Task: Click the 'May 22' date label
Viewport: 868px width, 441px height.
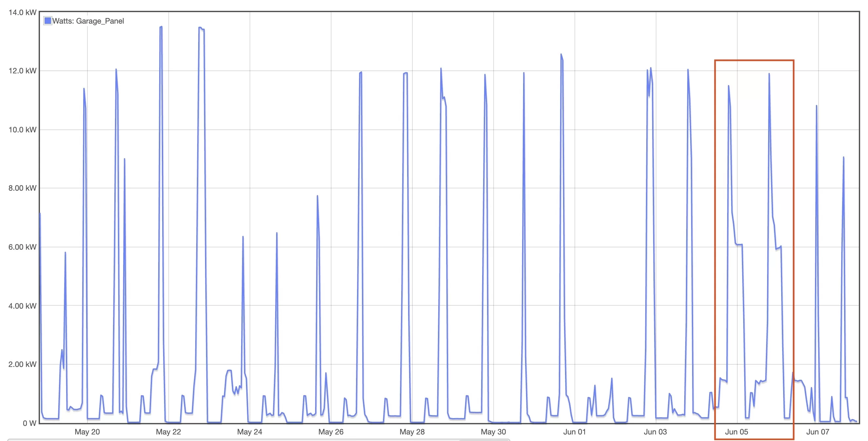Action: click(x=168, y=432)
